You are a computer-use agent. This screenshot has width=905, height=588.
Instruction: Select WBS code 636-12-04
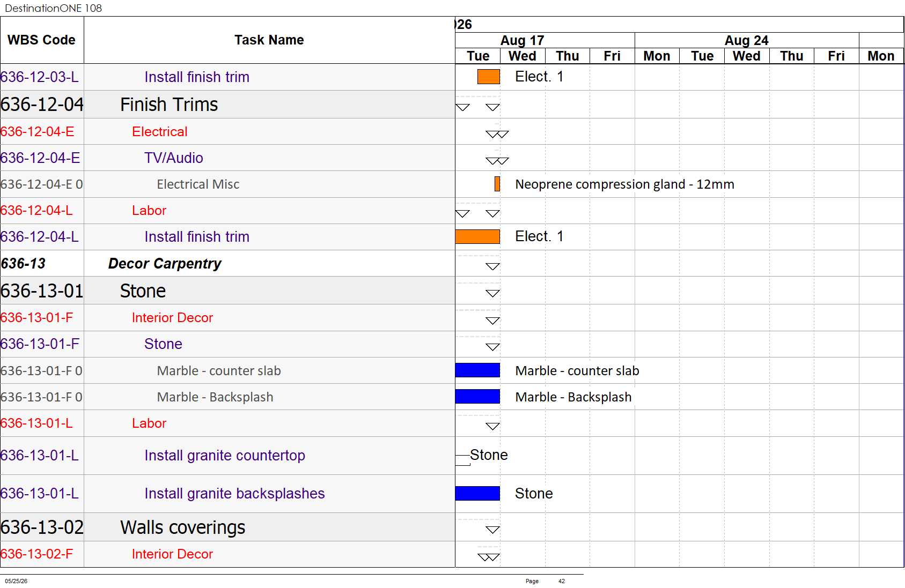pos(42,105)
